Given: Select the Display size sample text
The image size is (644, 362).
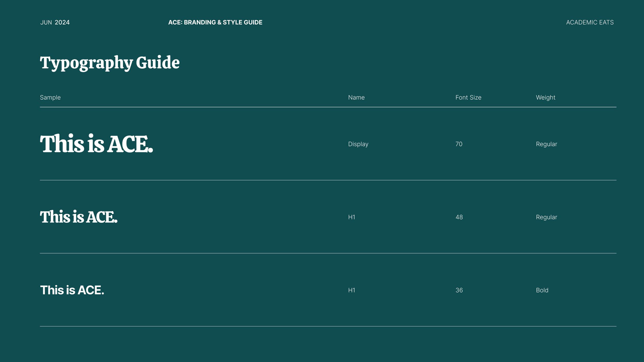Looking at the screenshot, I should pos(96,144).
